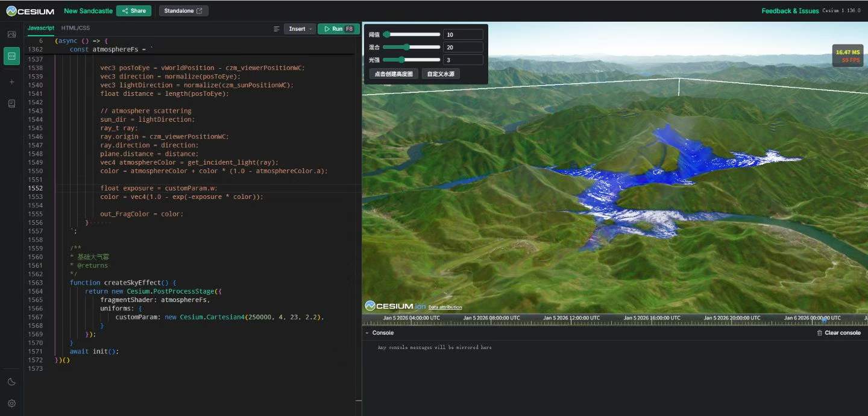Screen dimensions: 868x416
Task: Collapse the Console panel chevron
Action: [367, 333]
